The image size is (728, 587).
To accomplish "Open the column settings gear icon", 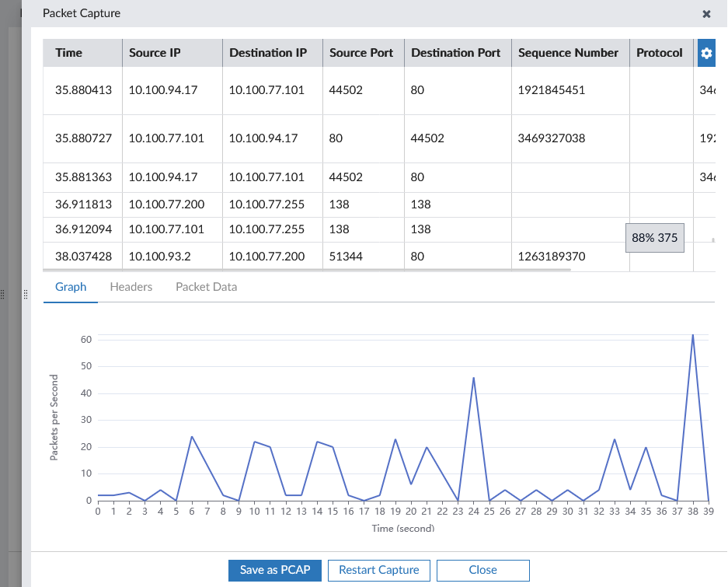I will click(706, 53).
